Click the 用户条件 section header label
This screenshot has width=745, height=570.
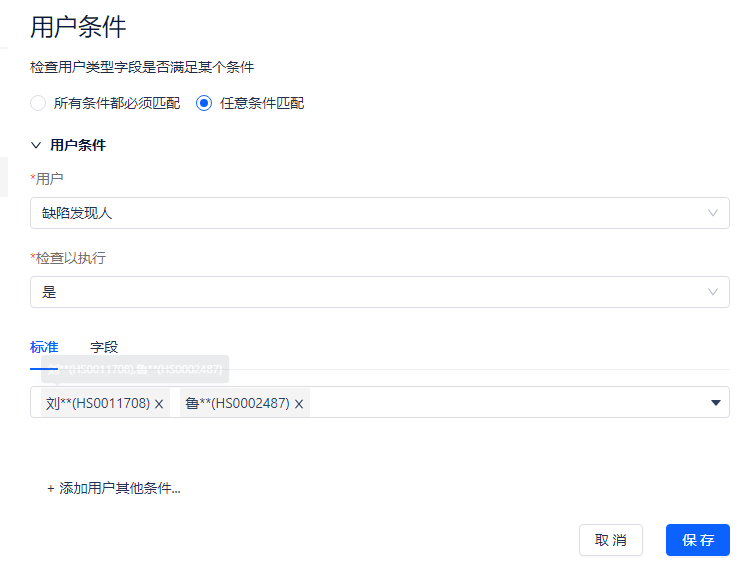point(78,145)
